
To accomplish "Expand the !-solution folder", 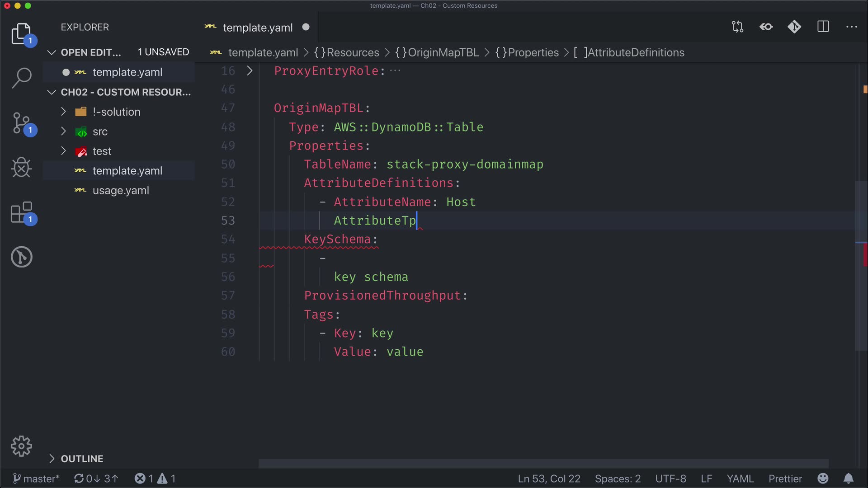I will 116,112.
